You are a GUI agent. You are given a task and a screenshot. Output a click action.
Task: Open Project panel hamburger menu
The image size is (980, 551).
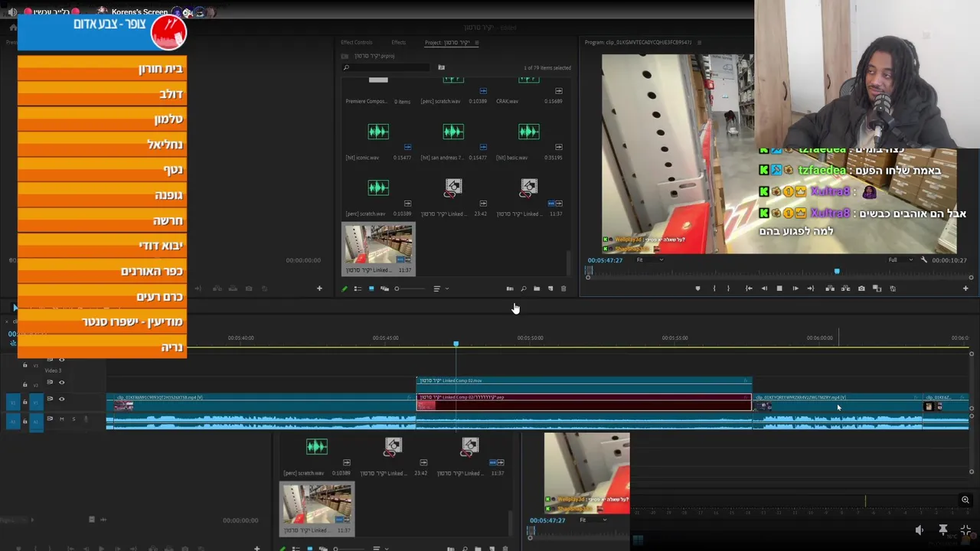click(476, 42)
